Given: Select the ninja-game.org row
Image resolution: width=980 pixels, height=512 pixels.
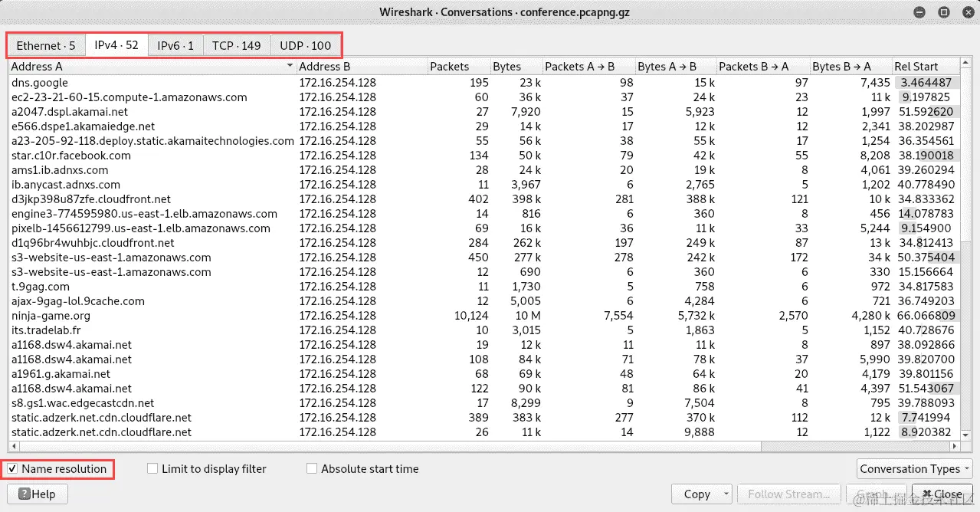Looking at the screenshot, I should (484, 316).
